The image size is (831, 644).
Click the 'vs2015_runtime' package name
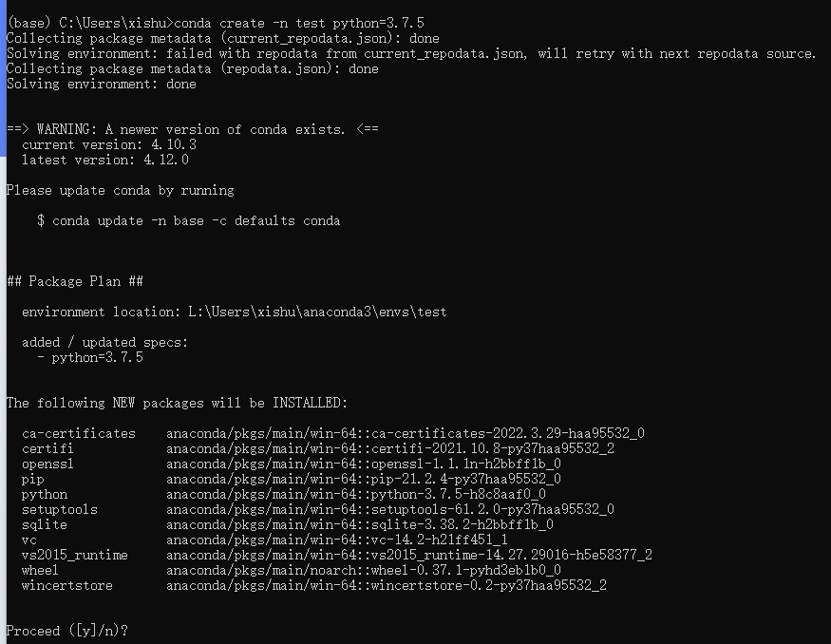[x=74, y=555]
